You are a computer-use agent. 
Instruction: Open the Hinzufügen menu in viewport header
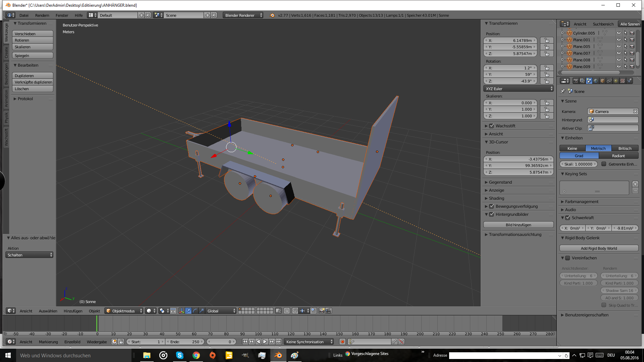(73, 311)
